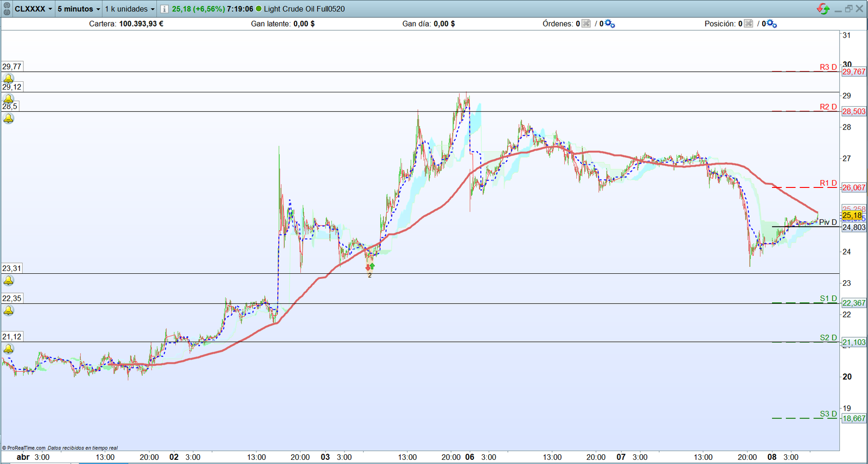Click the 21,103 price axis tag
This screenshot has width=868, height=464.
point(854,342)
